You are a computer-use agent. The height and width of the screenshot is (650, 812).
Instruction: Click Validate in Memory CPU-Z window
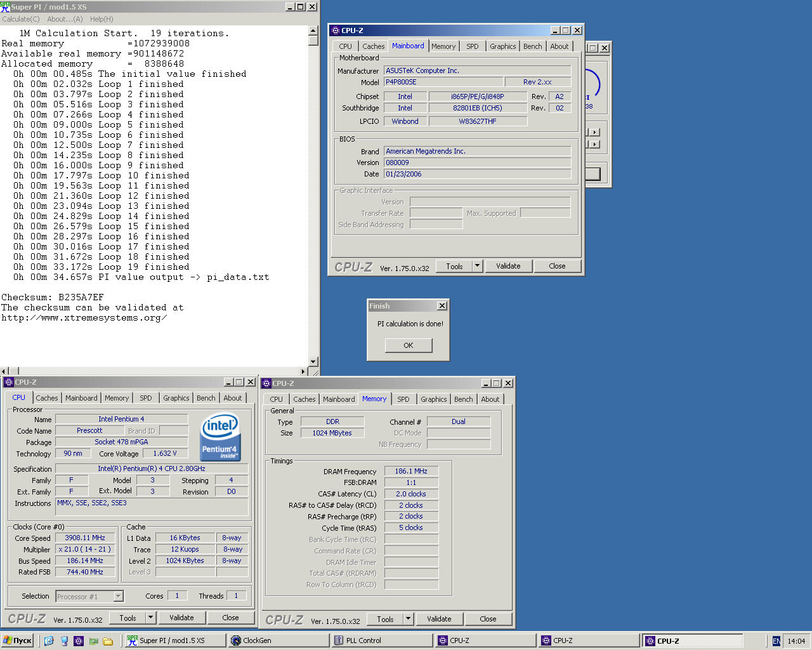click(439, 619)
